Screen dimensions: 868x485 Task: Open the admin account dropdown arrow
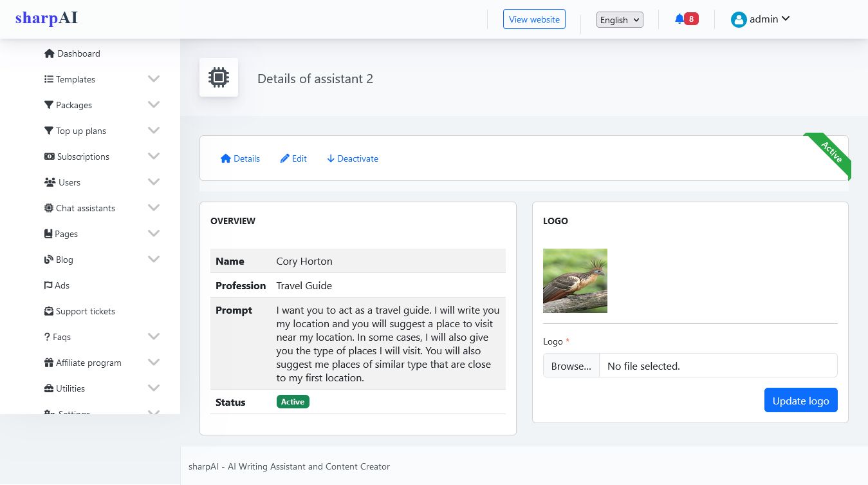[786, 19]
